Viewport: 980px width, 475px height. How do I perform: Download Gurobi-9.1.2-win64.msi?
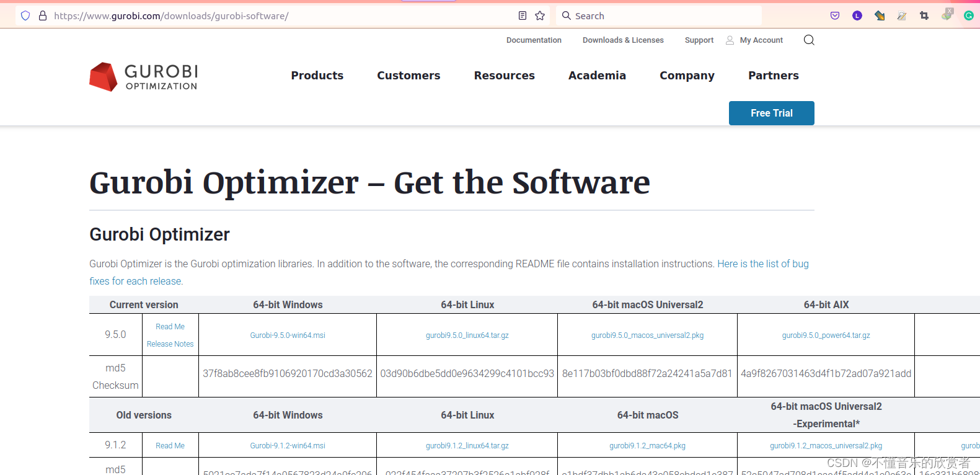pyautogui.click(x=288, y=446)
